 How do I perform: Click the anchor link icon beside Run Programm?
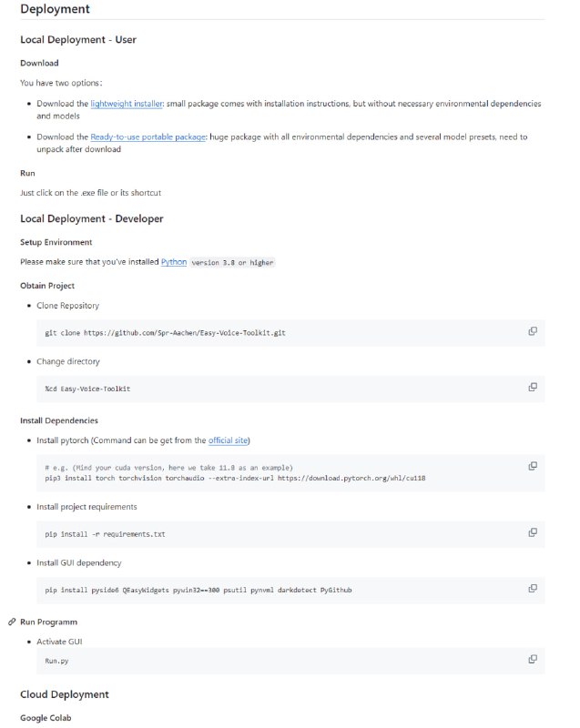point(12,622)
